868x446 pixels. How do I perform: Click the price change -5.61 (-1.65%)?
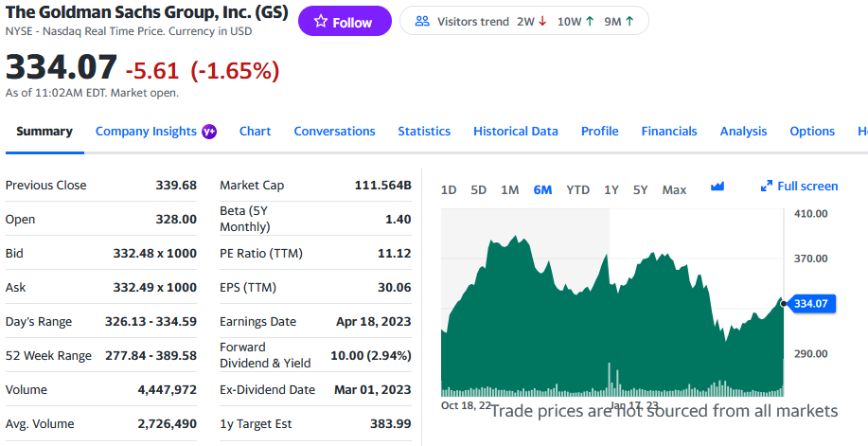tap(203, 70)
